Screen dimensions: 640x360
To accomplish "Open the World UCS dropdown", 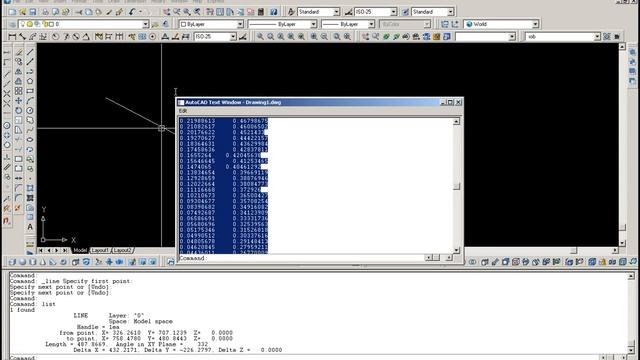I will pyautogui.click(x=535, y=24).
